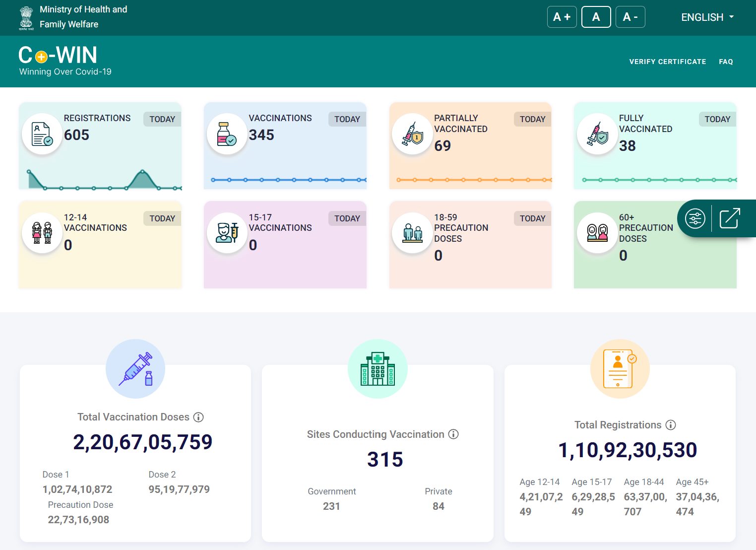Screen dimensions: 756x550
Task: Click info icon beside Total Registrations
Action: click(x=671, y=425)
